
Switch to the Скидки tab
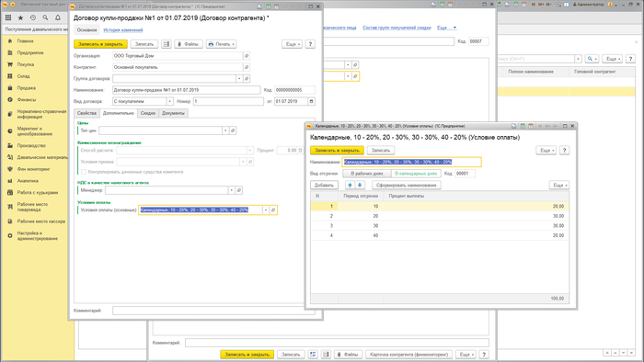click(148, 113)
